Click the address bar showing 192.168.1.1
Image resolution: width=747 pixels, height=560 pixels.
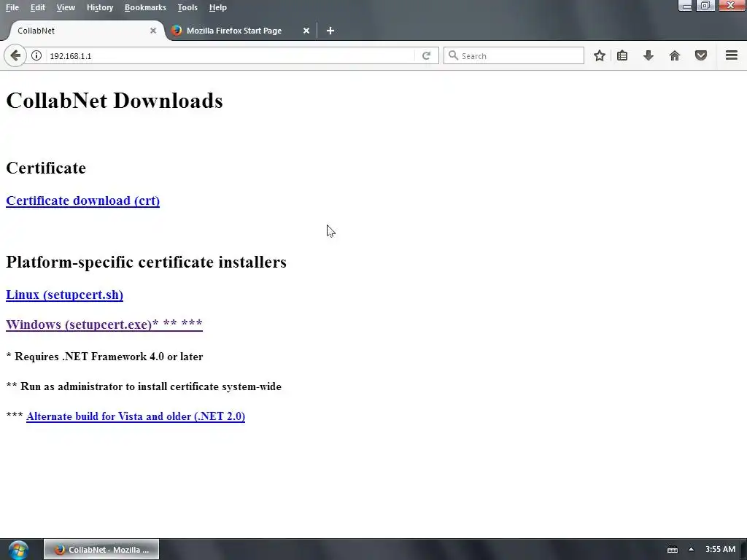point(231,55)
